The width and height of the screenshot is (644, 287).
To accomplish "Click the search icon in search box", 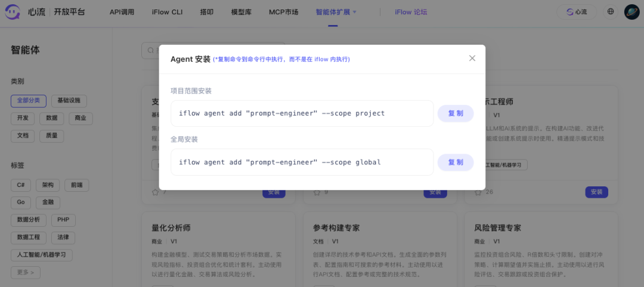I will 150,51.
